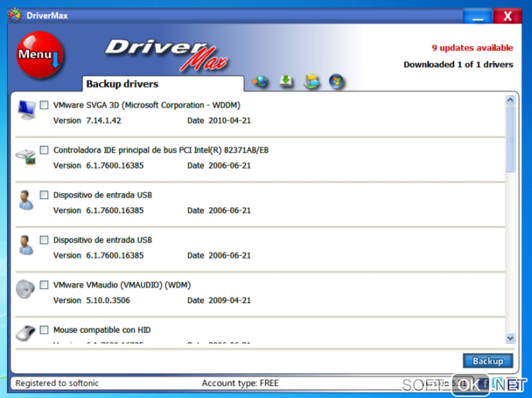Viewport: 532px width, 398px height.
Task: Click Account type: FREE status text
Action: point(240,383)
